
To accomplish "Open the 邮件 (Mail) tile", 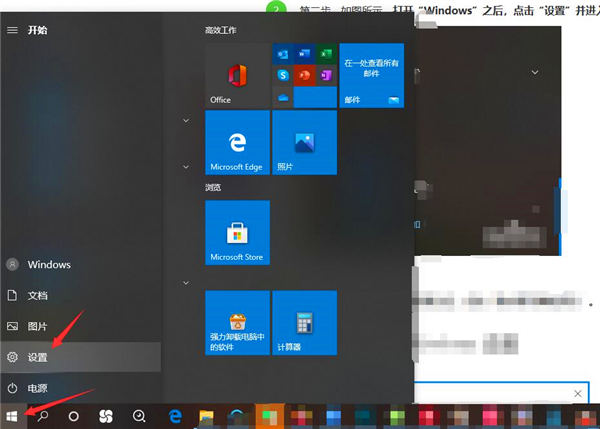I will click(371, 75).
